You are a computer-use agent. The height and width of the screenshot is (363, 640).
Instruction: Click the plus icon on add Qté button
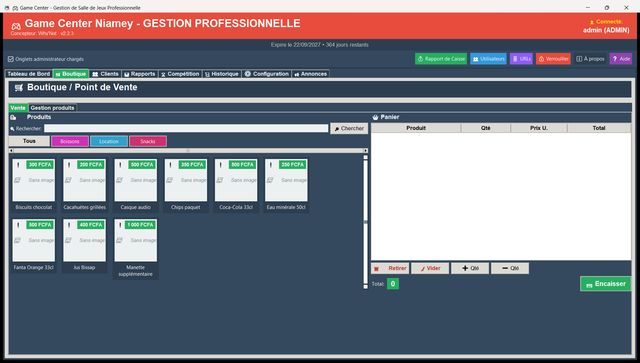coord(465,268)
